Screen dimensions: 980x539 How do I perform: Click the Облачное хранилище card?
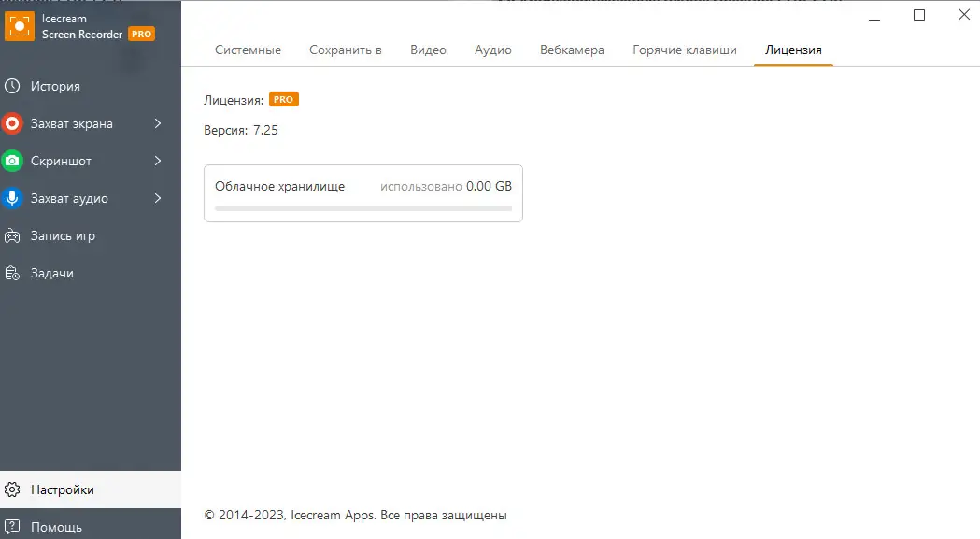coord(362,192)
